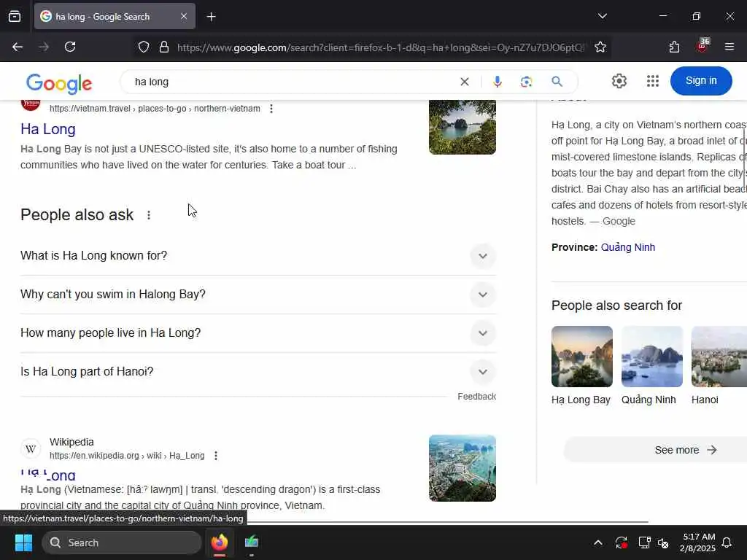Open the Windows Start menu
747x560 pixels.
pos(23,542)
